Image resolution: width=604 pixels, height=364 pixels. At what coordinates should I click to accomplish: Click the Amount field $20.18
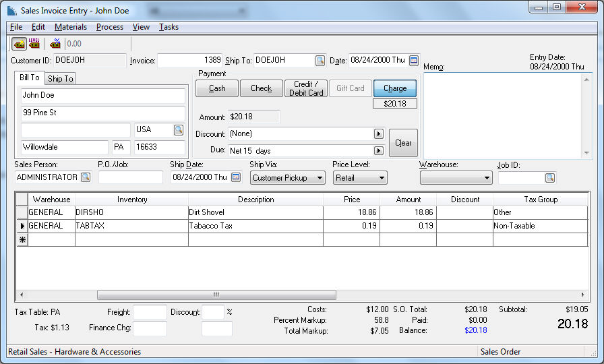254,117
